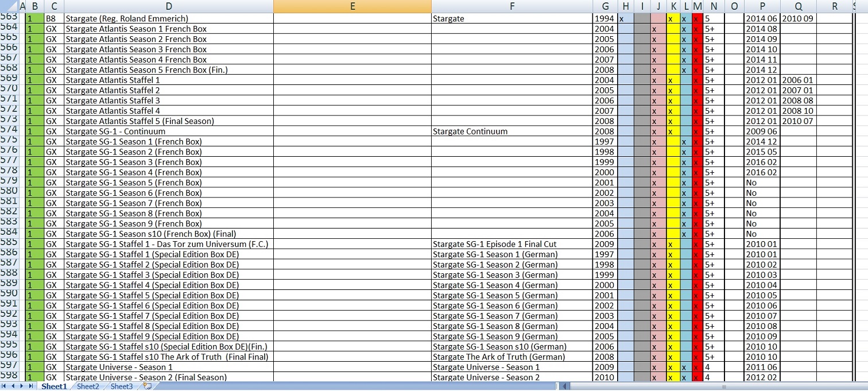Click the previous sheet navigation arrow
Viewport: 868px width, 391px height.
[14, 386]
